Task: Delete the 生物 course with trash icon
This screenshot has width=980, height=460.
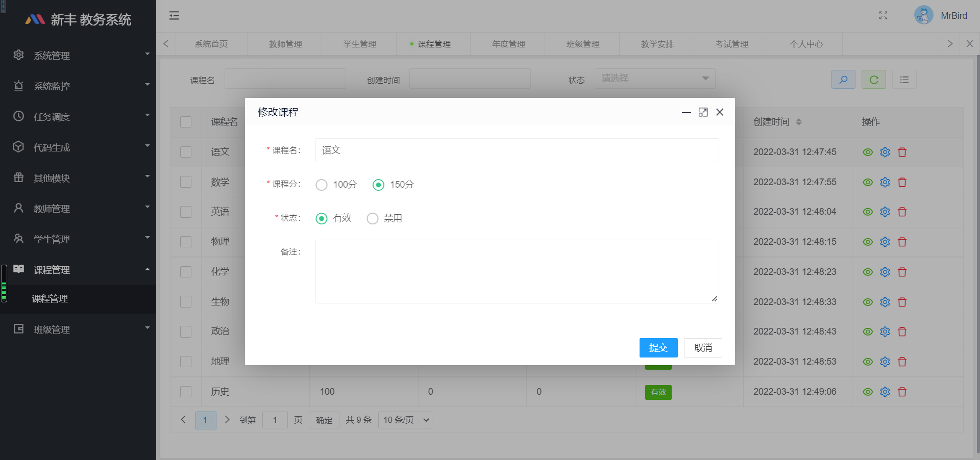Action: 902,302
